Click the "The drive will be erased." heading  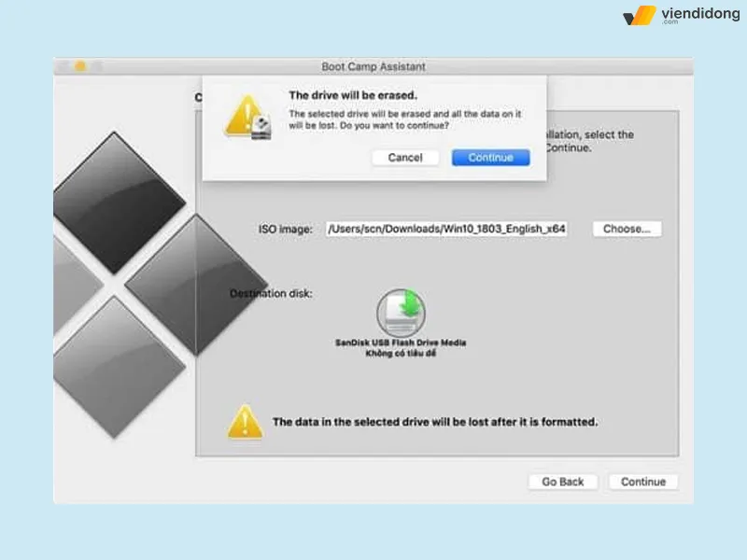(352, 95)
